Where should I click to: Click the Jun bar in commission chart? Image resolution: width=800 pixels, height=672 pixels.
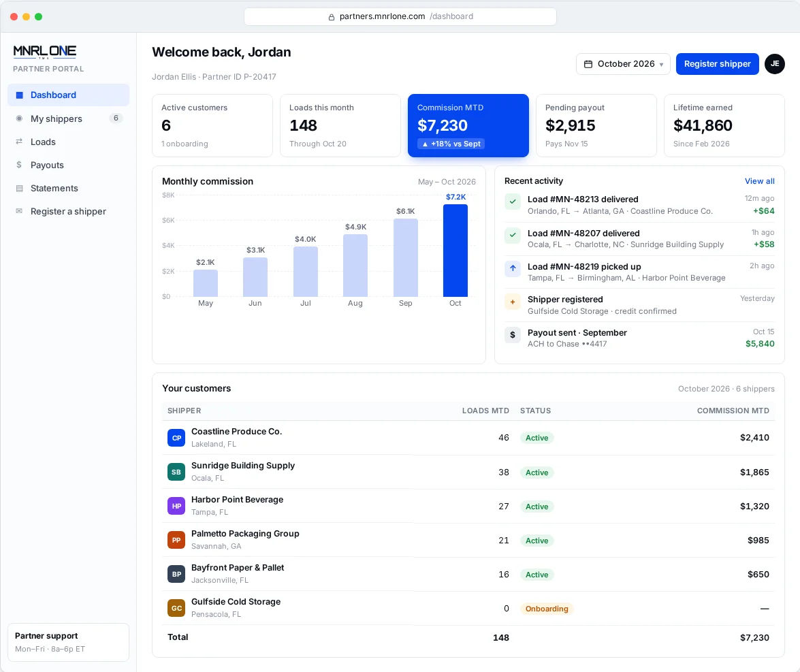click(255, 277)
